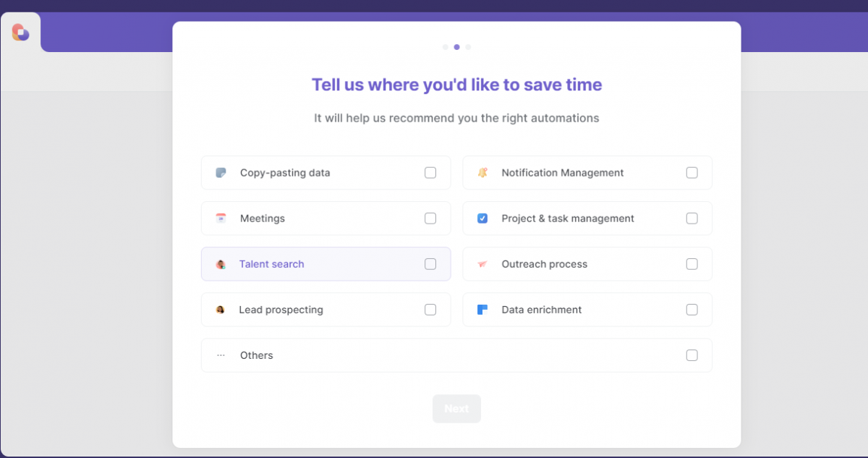Select the blue flag icon beside Data enrichment
The height and width of the screenshot is (458, 868).
point(482,309)
